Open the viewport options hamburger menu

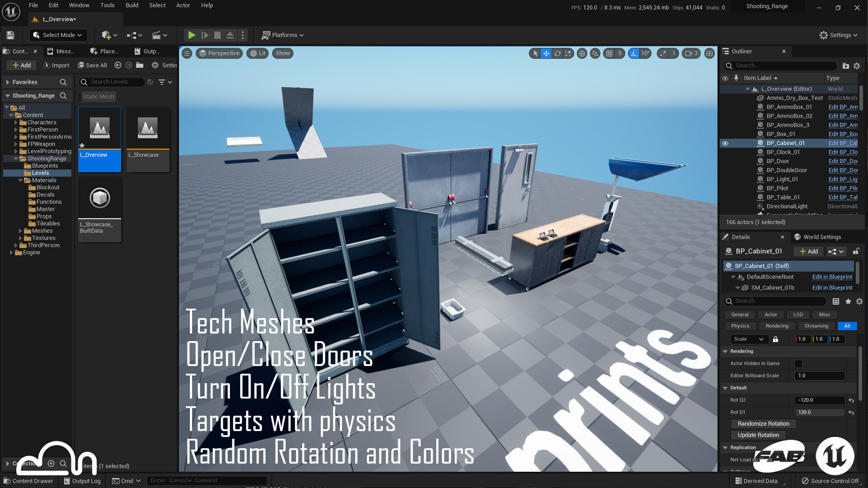(187, 53)
